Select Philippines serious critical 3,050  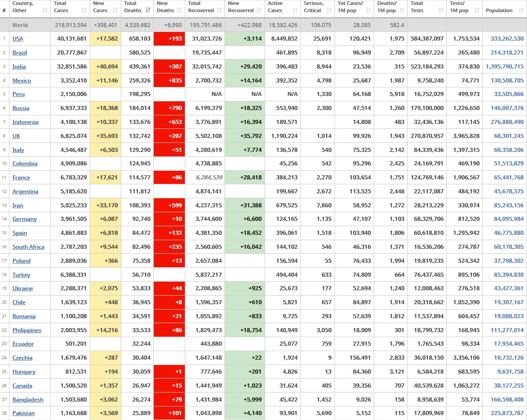pos(324,330)
